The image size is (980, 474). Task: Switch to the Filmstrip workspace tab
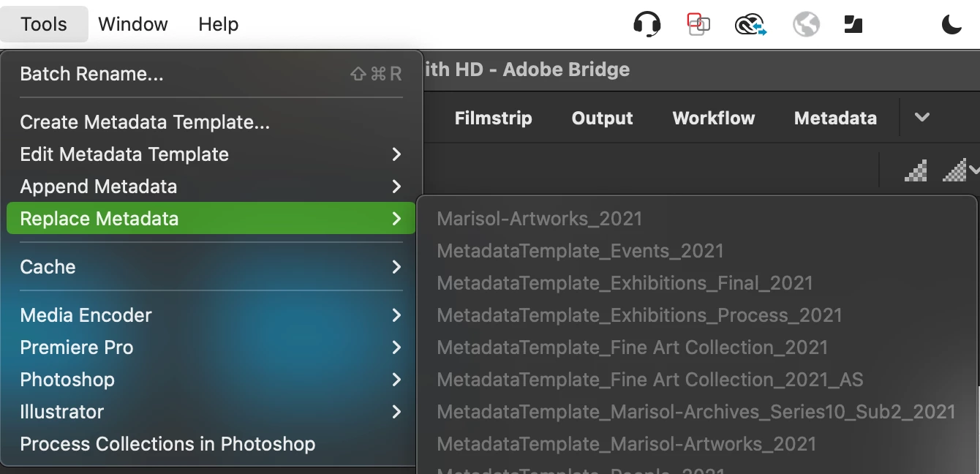click(494, 118)
